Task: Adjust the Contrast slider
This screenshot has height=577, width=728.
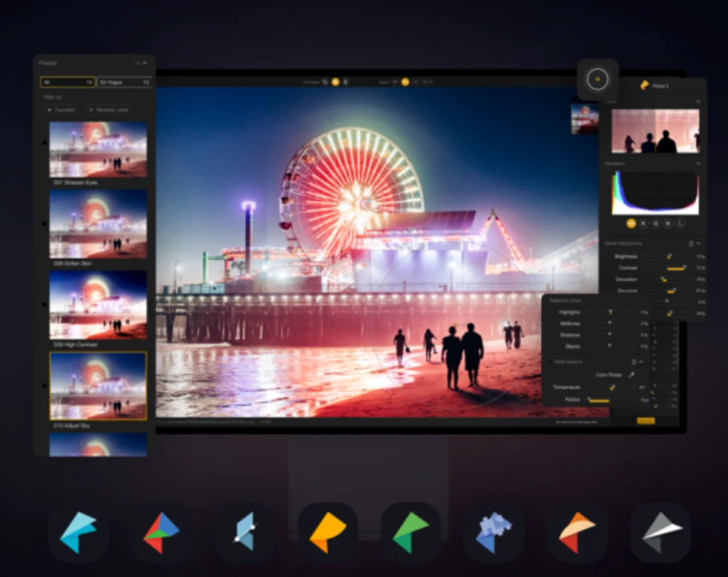Action: [667, 268]
